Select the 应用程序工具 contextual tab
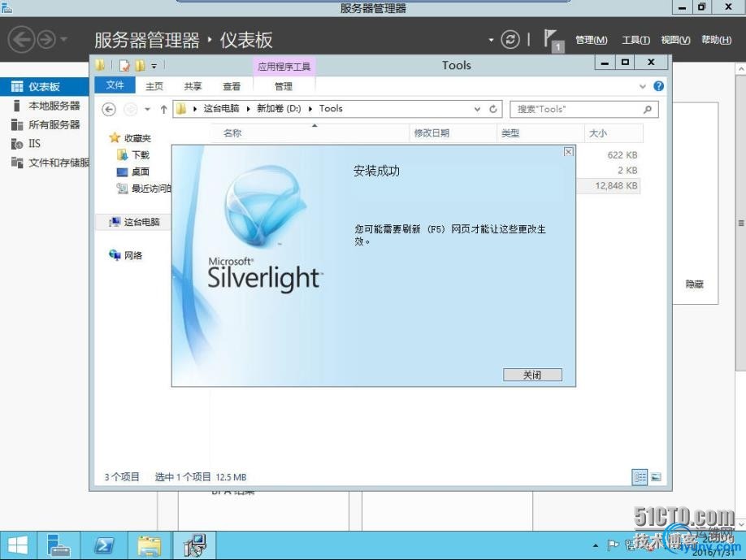Screen dimensions: 746x560 (284, 67)
